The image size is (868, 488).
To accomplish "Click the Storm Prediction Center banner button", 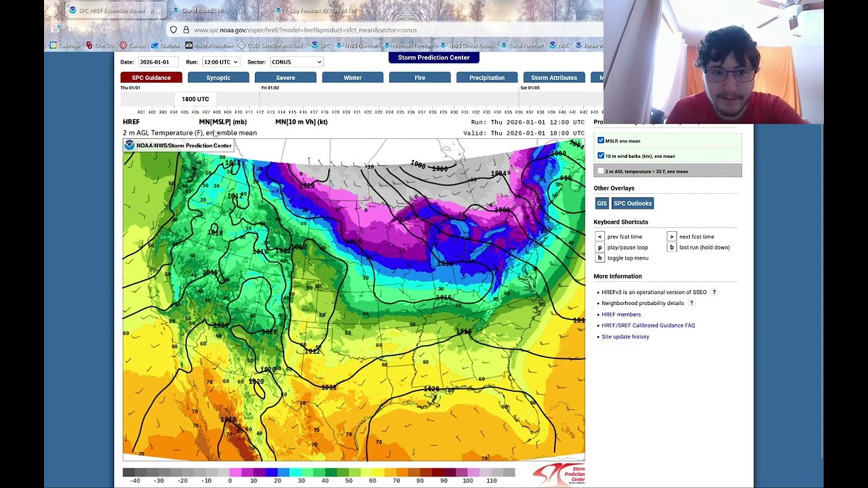I will [x=433, y=58].
